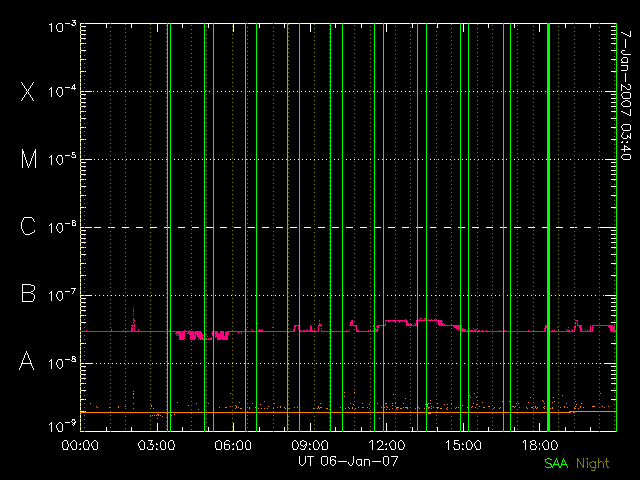
Task: Select the 10^-7 y-axis tick label
Action: [62, 295]
